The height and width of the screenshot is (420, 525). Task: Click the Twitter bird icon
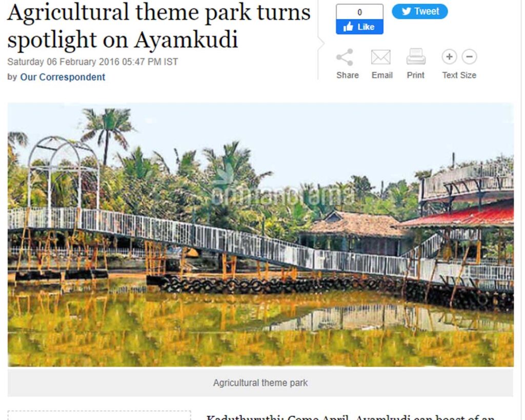click(x=407, y=11)
